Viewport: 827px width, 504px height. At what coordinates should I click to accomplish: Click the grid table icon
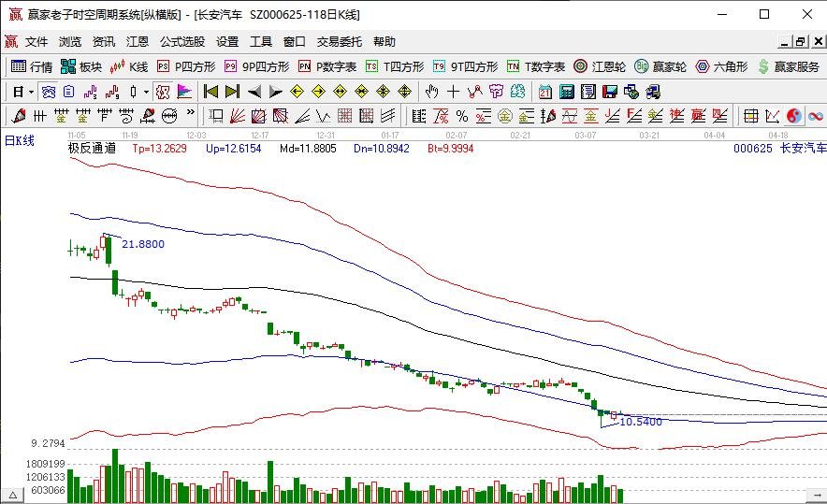click(x=750, y=115)
